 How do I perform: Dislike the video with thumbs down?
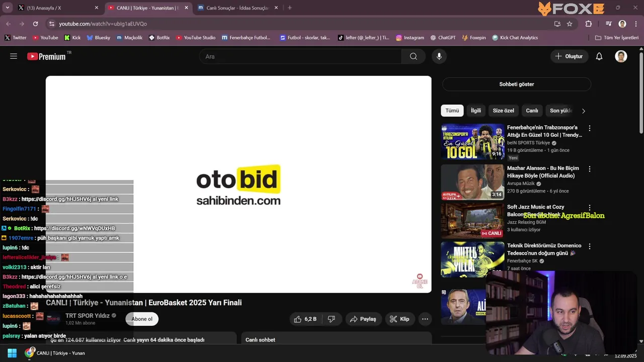(331, 319)
